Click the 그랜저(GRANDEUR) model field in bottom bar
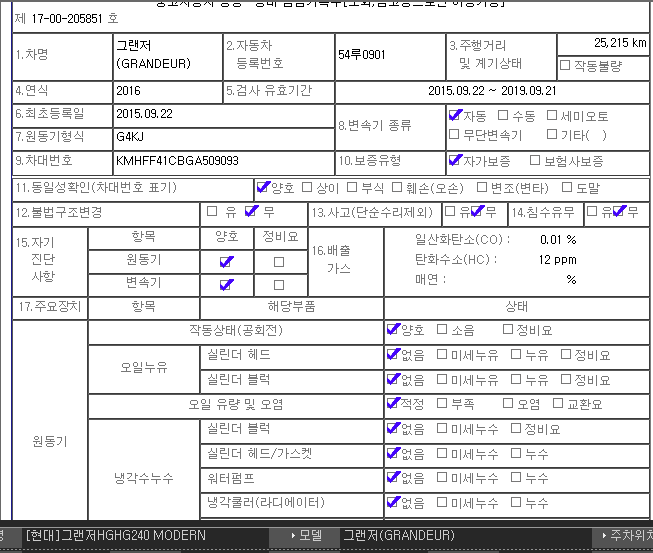653x553 pixels. click(x=398, y=536)
